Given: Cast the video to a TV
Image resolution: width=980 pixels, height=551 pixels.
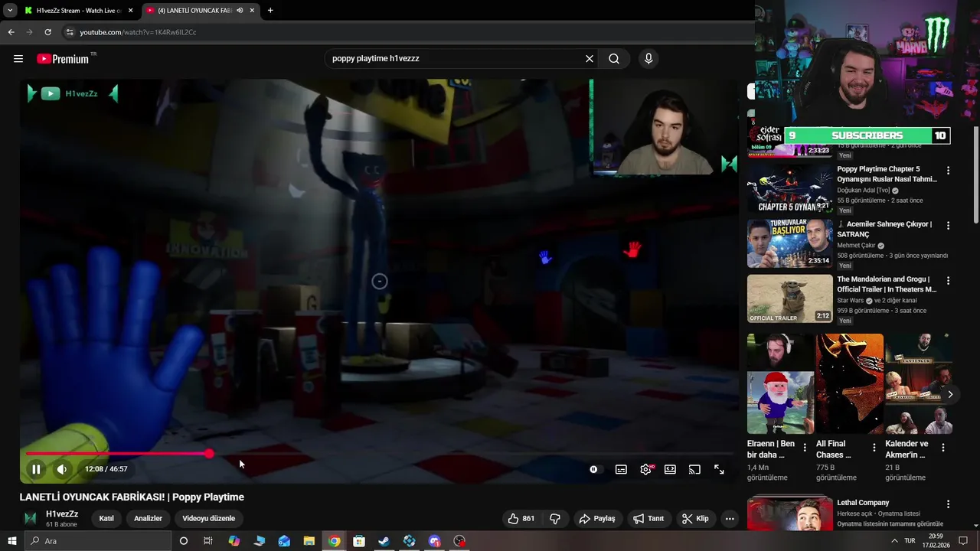Looking at the screenshot, I should (x=694, y=469).
